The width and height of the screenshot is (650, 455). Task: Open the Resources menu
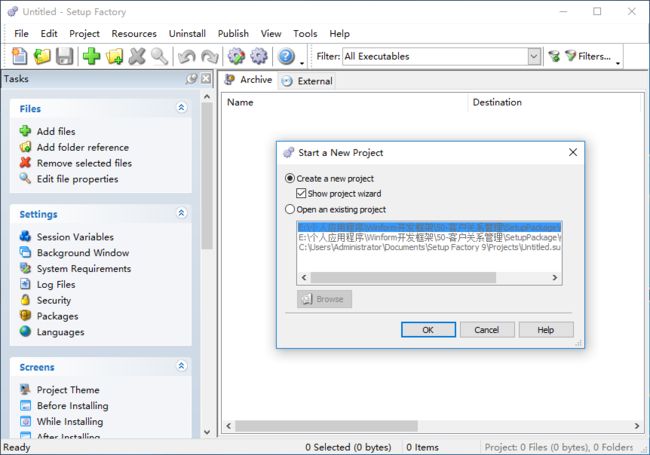click(x=134, y=34)
